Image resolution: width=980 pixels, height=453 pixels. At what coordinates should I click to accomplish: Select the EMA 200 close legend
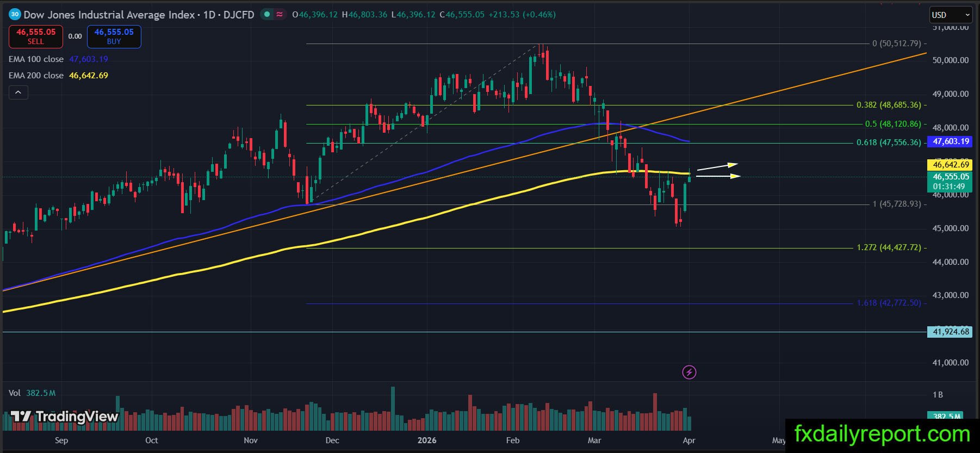tap(58, 76)
